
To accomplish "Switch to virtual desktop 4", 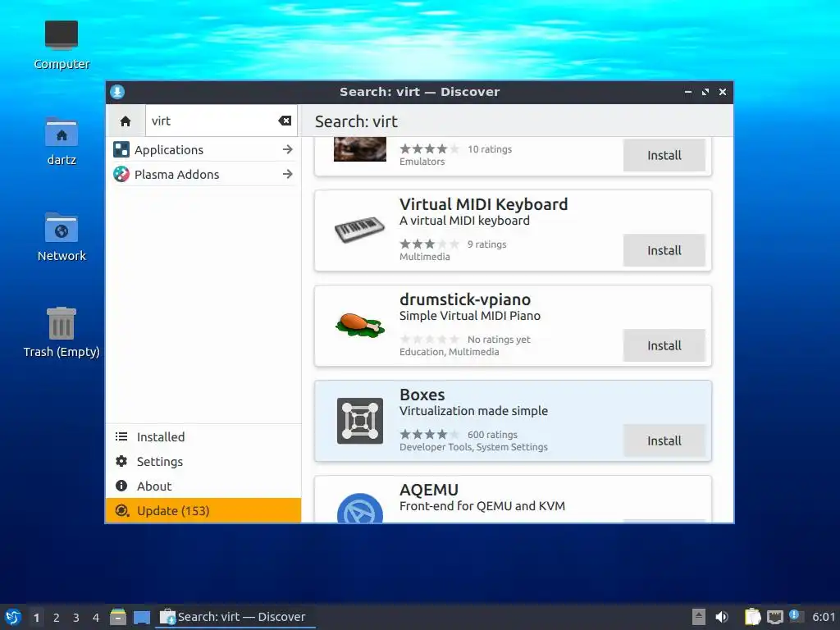I will click(96, 618).
